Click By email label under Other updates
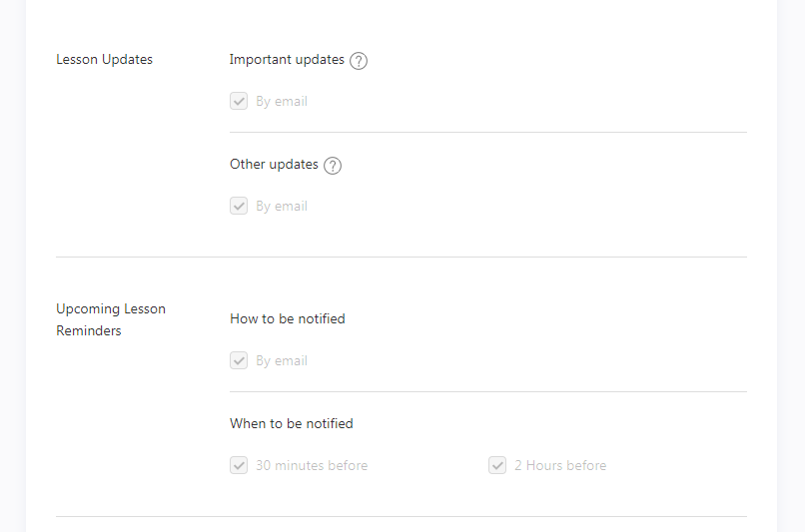This screenshot has height=532, width=805. tap(282, 207)
